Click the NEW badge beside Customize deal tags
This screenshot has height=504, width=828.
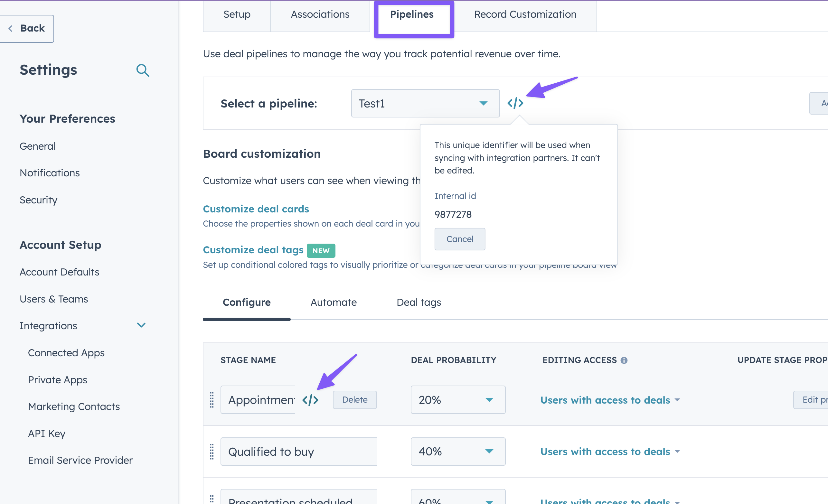pos(321,250)
